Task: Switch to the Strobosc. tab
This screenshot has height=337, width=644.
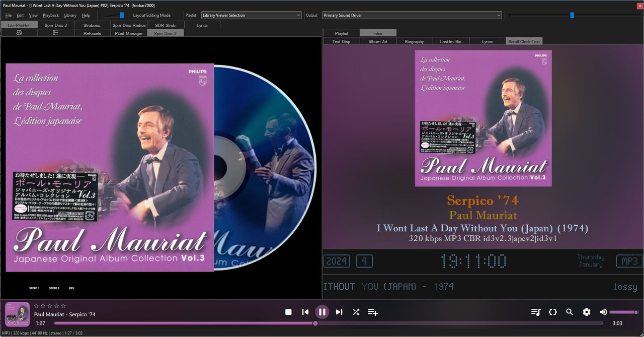Action: coord(92,25)
